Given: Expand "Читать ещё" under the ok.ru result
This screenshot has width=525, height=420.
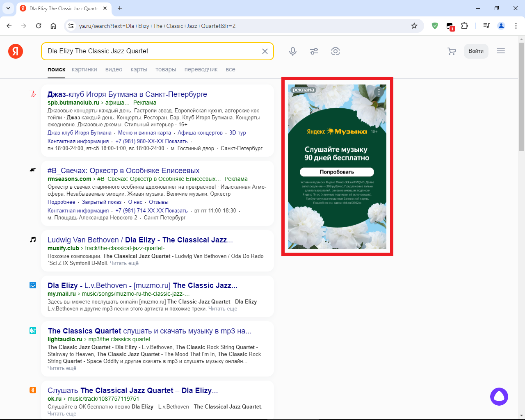Looking at the screenshot, I should pos(62,413).
